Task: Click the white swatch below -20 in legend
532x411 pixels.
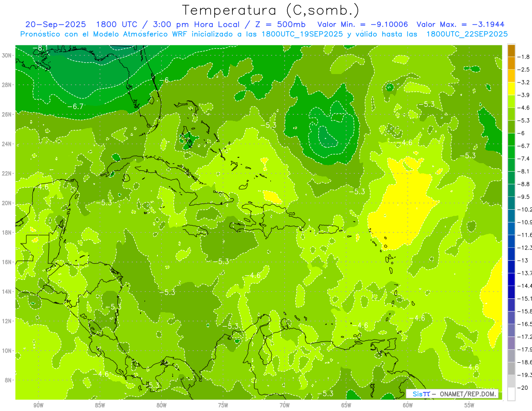Action: pyautogui.click(x=511, y=394)
